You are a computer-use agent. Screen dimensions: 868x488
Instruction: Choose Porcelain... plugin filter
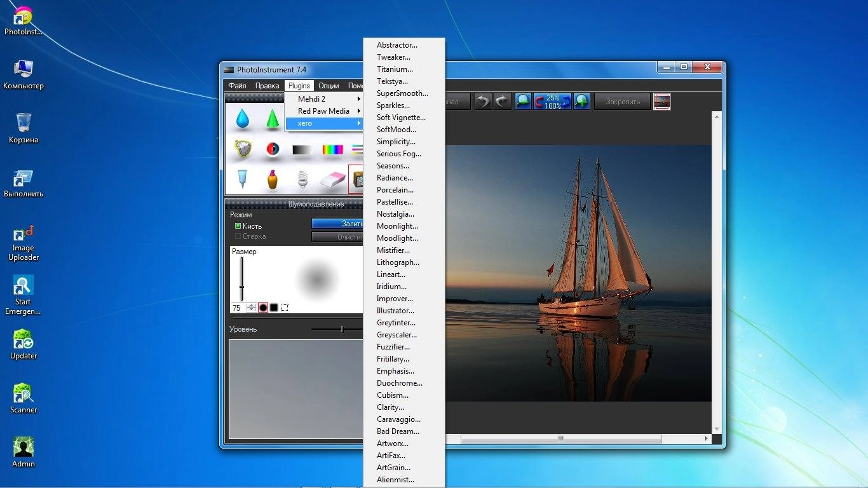pos(404,190)
